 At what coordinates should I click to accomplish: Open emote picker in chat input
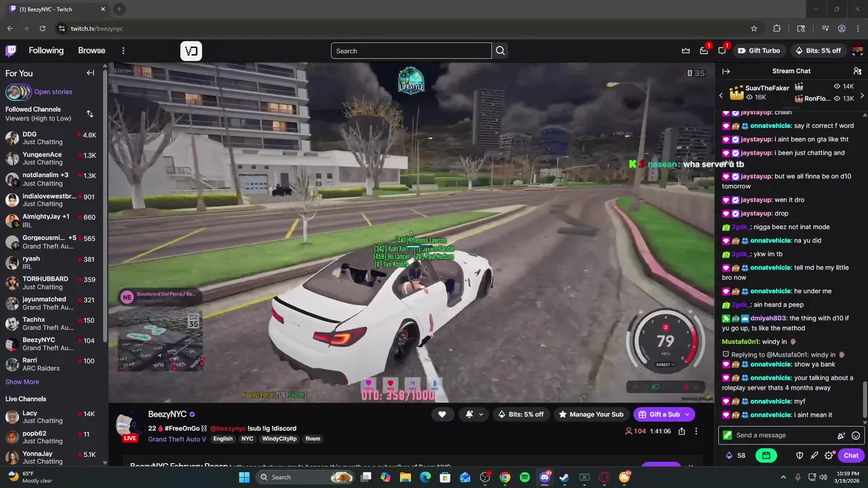[x=856, y=436]
